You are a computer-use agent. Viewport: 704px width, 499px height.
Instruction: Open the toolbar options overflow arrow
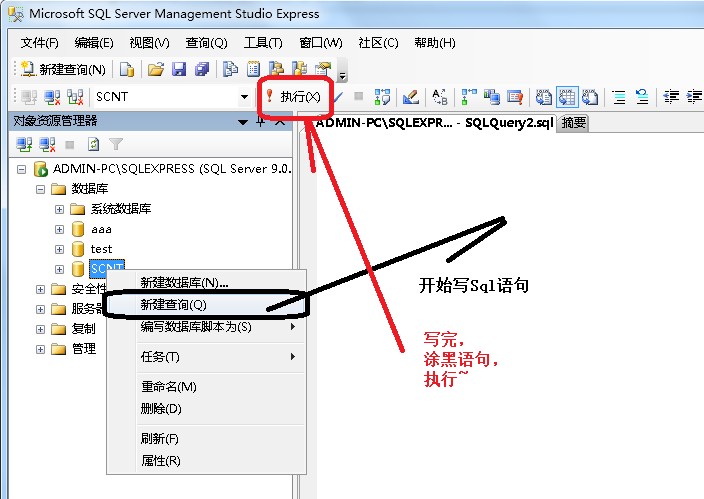pos(342,76)
